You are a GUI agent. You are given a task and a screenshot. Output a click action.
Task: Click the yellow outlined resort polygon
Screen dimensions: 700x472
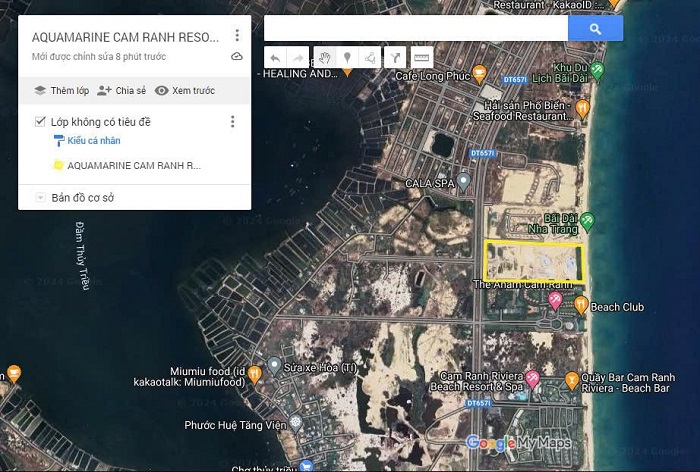533,262
